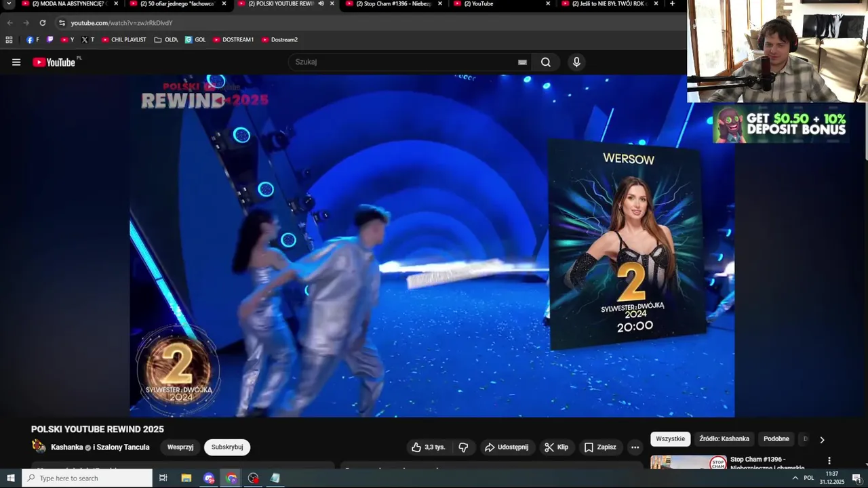Select 'Źródło: Kashanka' filter chip
Viewport: 868px width, 488px height.
point(724,439)
